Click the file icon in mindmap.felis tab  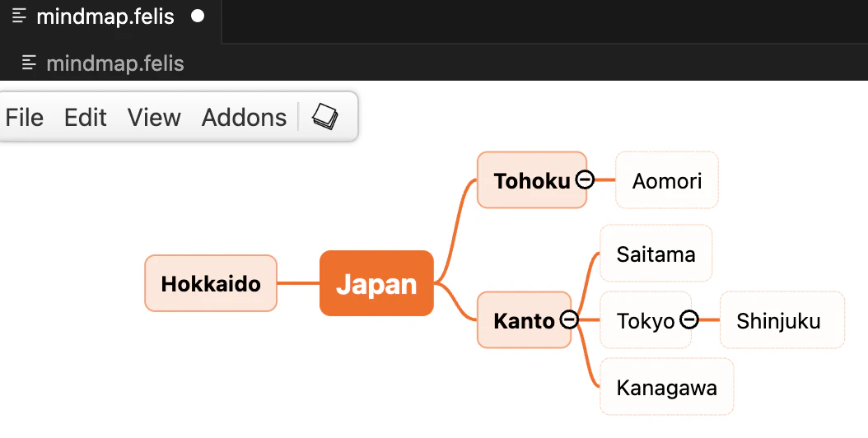(20, 16)
